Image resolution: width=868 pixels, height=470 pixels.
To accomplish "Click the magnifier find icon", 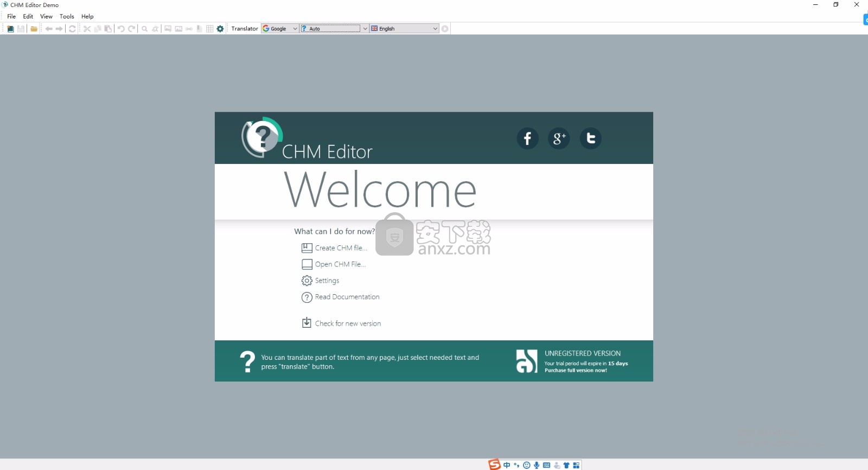I will click(x=145, y=29).
